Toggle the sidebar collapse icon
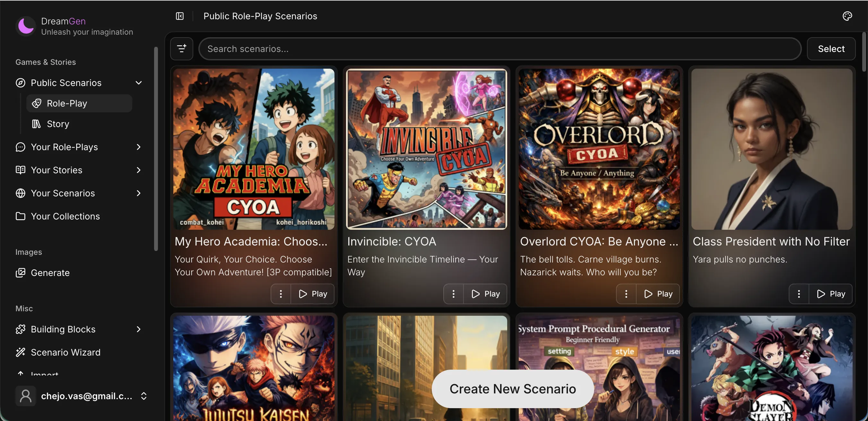The height and width of the screenshot is (421, 868). click(x=180, y=16)
